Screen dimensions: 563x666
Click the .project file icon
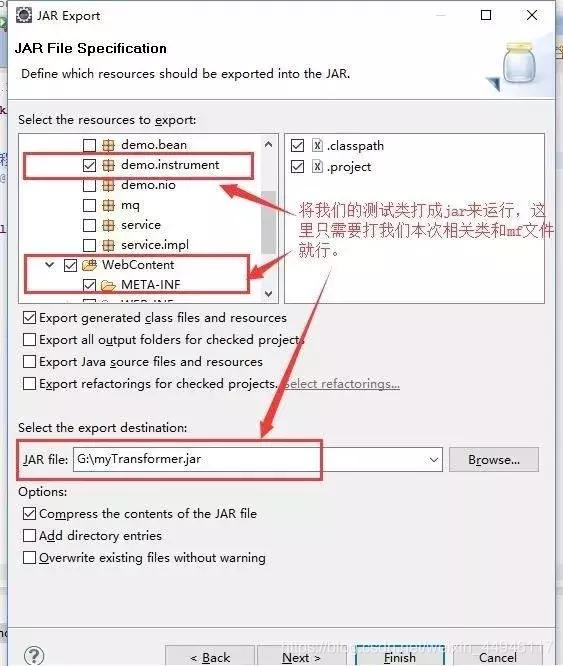tap(317, 166)
